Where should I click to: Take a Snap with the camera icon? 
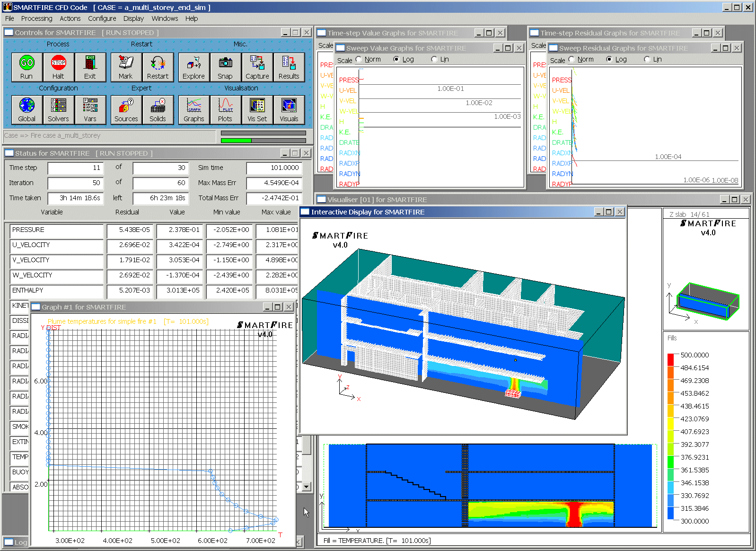coord(225,67)
